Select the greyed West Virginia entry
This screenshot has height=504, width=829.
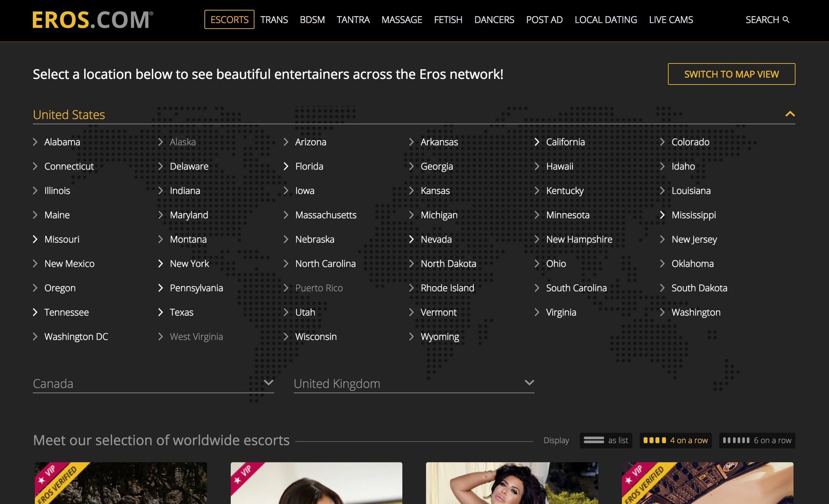(x=196, y=336)
